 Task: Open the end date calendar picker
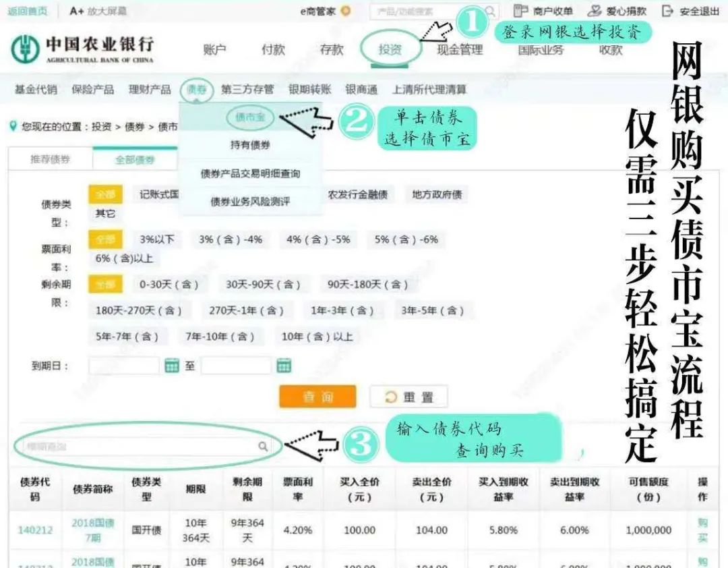[284, 366]
